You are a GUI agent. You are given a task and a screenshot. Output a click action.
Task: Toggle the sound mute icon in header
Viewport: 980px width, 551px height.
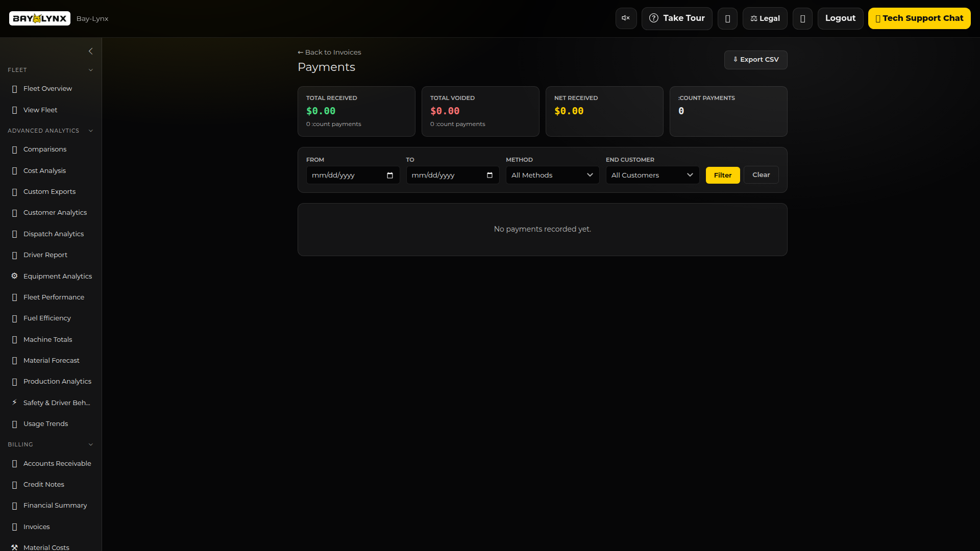tap(626, 18)
